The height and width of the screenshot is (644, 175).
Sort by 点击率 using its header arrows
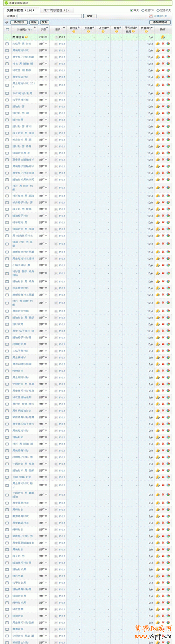108,28
